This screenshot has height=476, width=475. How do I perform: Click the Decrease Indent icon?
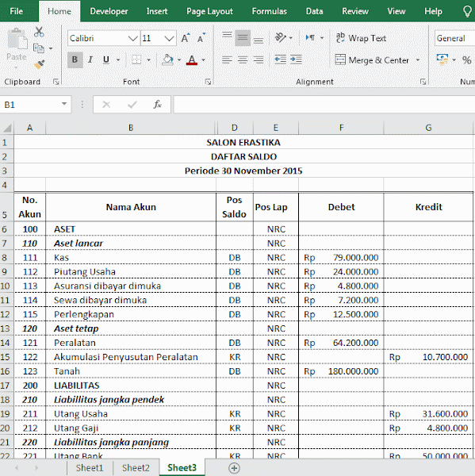click(280, 59)
